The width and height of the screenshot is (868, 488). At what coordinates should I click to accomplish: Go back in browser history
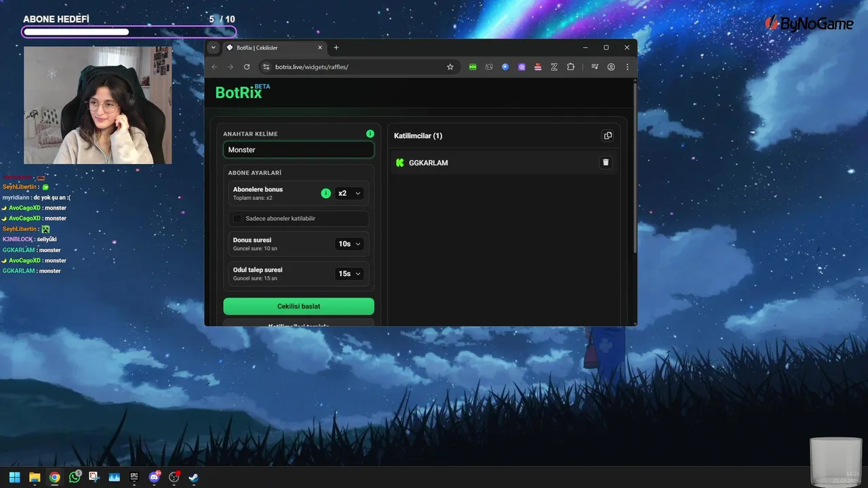pos(215,67)
